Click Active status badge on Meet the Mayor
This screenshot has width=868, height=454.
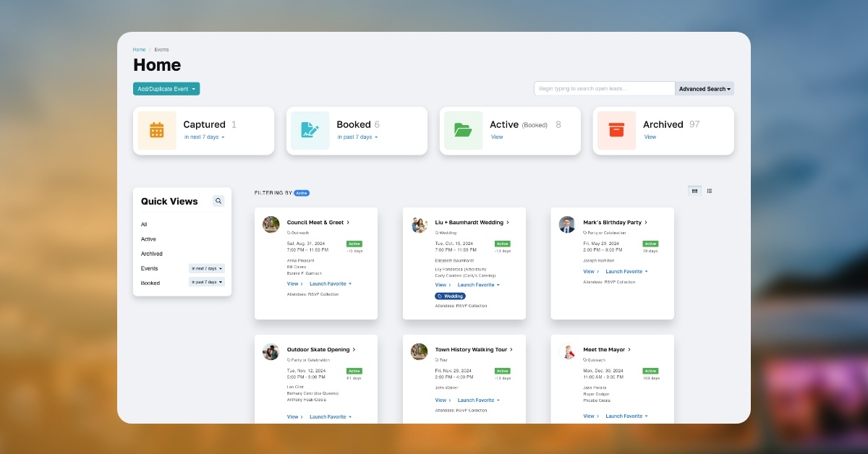[650, 371]
